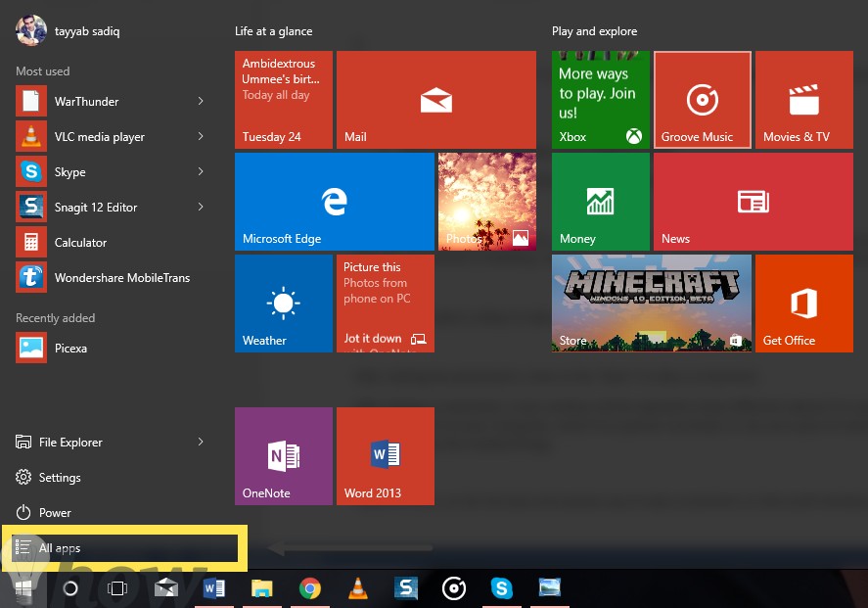Click the Play and explore group title
868x608 pixels.
pos(595,31)
